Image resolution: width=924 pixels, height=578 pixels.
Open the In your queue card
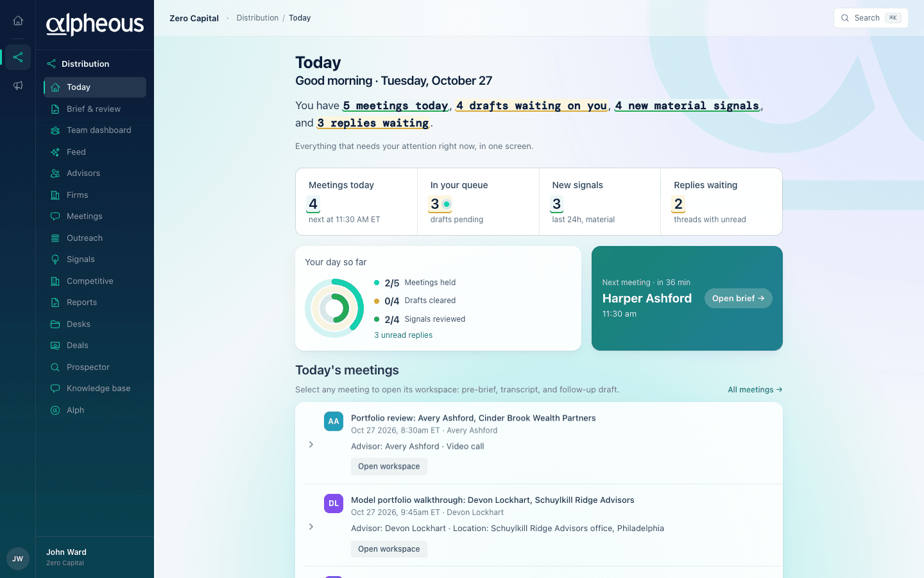[x=478, y=202]
